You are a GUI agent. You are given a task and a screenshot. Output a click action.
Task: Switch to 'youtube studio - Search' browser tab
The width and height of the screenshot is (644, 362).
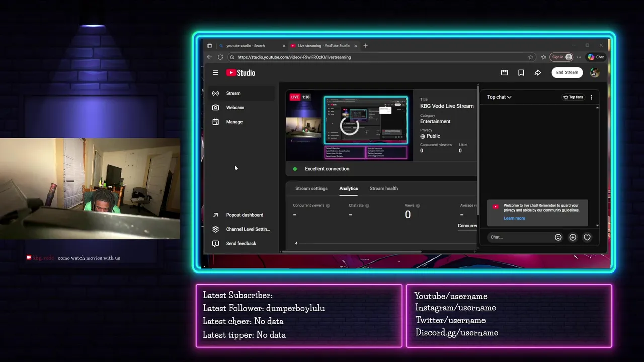252,46
